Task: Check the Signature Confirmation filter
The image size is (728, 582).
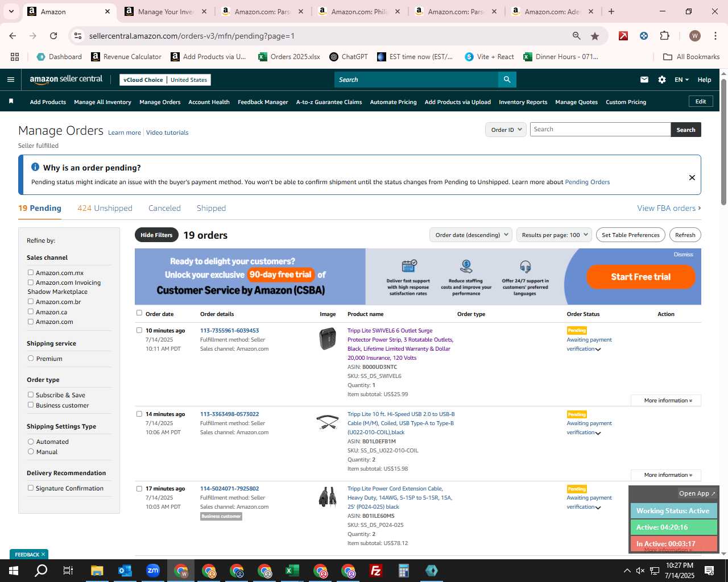Action: click(x=31, y=488)
